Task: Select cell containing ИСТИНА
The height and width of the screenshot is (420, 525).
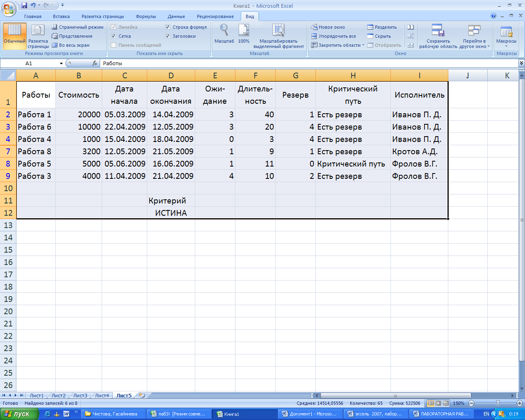Action: pos(171,213)
